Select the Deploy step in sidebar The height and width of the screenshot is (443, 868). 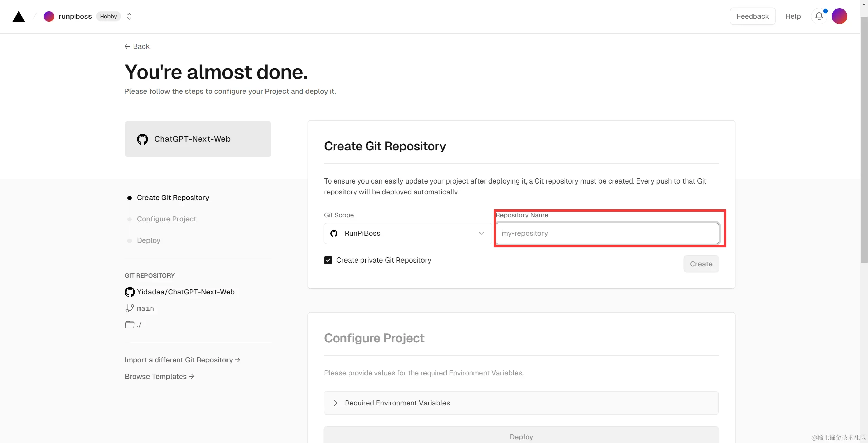(x=149, y=240)
